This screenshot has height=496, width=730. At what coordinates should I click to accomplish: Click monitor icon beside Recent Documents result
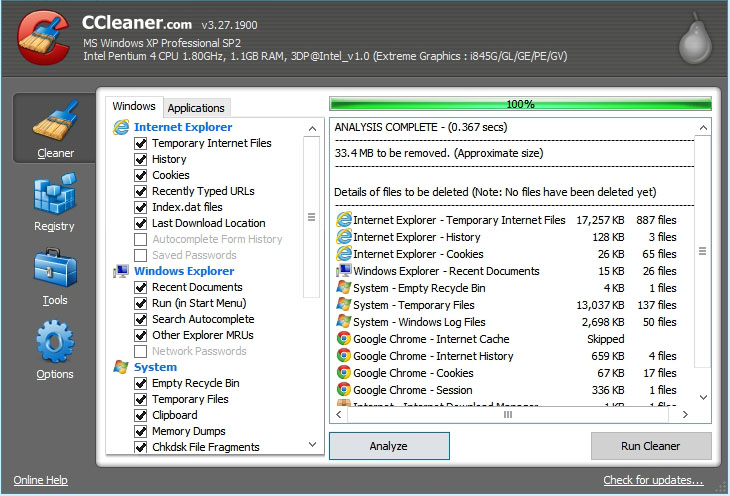pyautogui.click(x=344, y=271)
